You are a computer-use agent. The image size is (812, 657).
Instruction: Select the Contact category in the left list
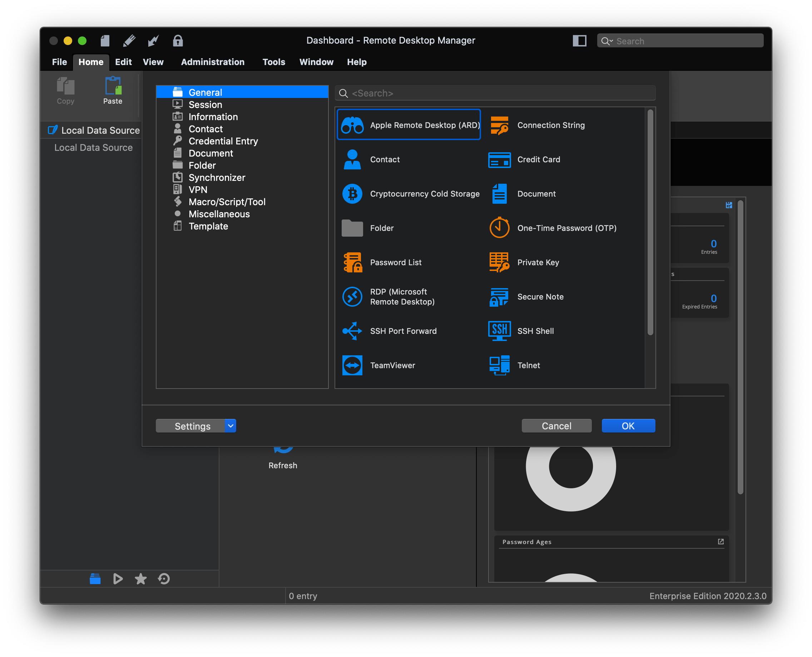[242, 129]
